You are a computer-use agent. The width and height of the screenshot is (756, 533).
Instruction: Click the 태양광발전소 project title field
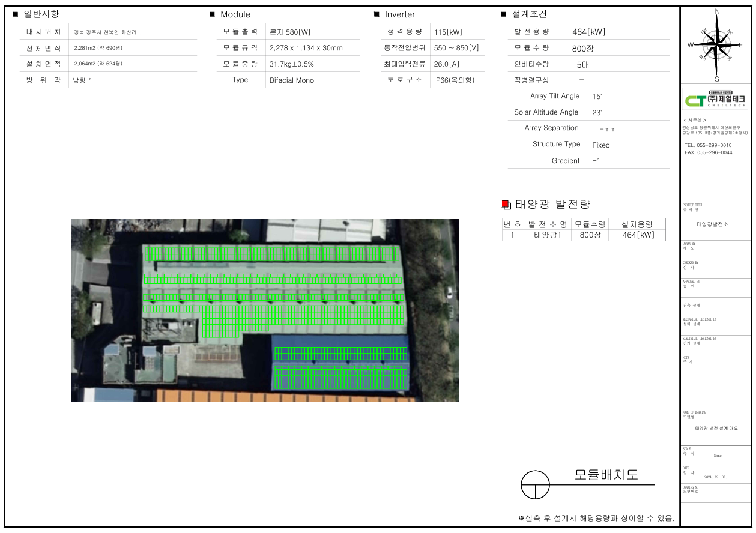click(x=712, y=224)
